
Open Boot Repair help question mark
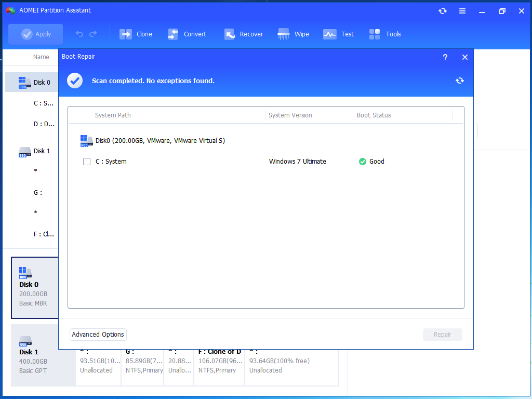tap(445, 57)
